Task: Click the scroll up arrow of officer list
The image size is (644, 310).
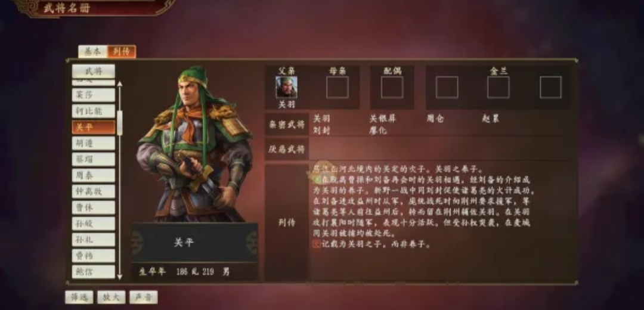Action: tap(120, 85)
